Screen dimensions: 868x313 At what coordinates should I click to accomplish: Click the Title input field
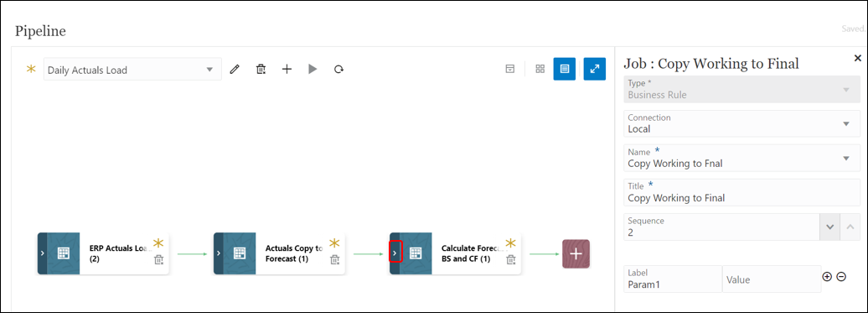(741, 192)
